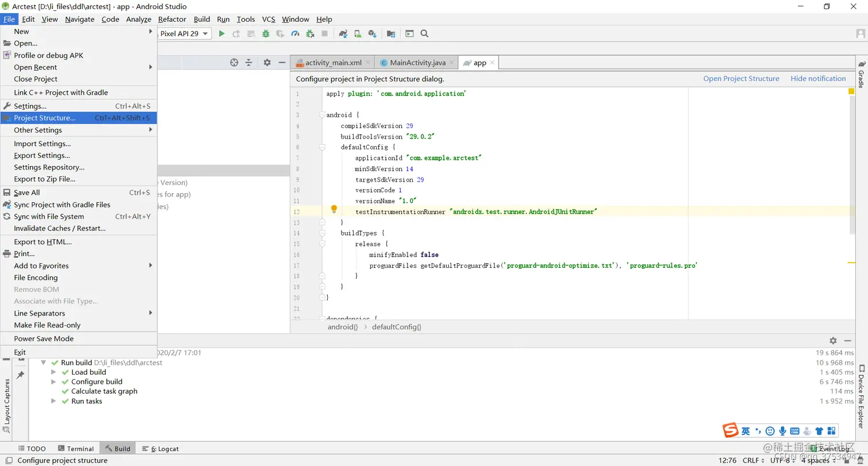Image resolution: width=868 pixels, height=466 pixels.
Task: Select Project Structure... in File menu
Action: click(45, 118)
